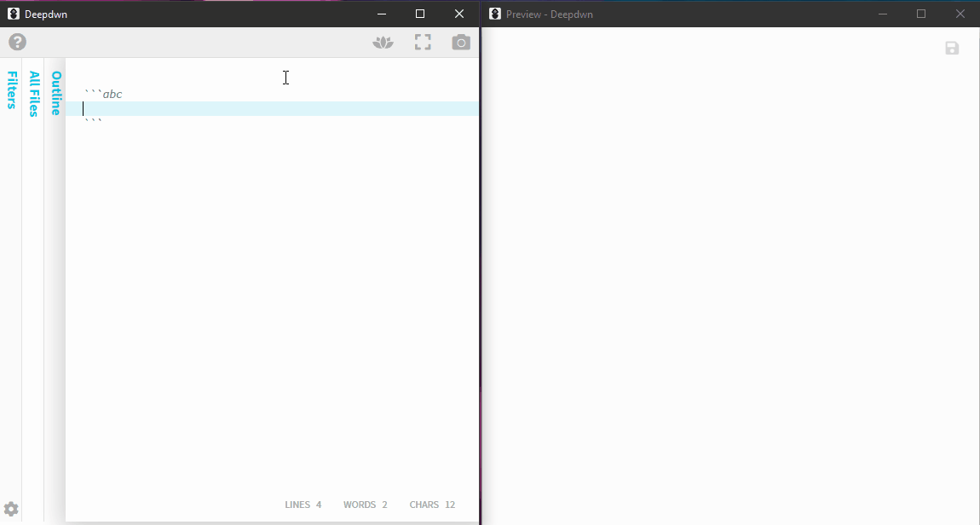The image size is (980, 525).
Task: Click the Deepdwn app icon in title bar
Action: click(13, 14)
